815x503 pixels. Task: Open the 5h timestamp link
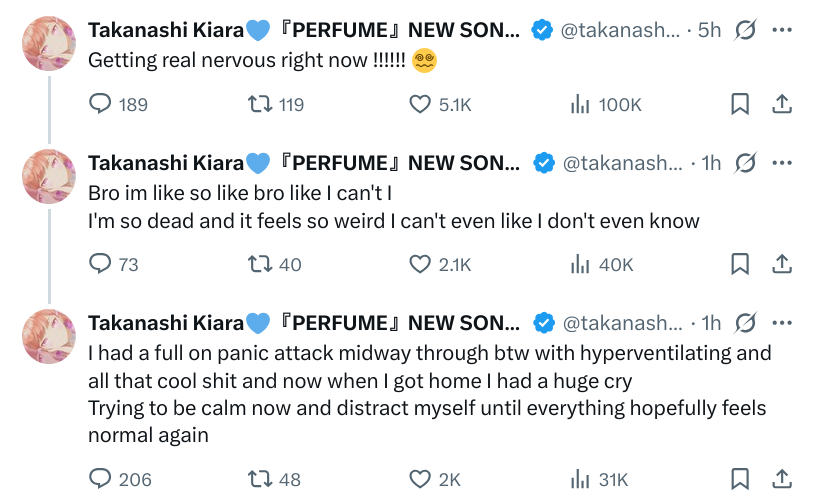click(x=709, y=30)
